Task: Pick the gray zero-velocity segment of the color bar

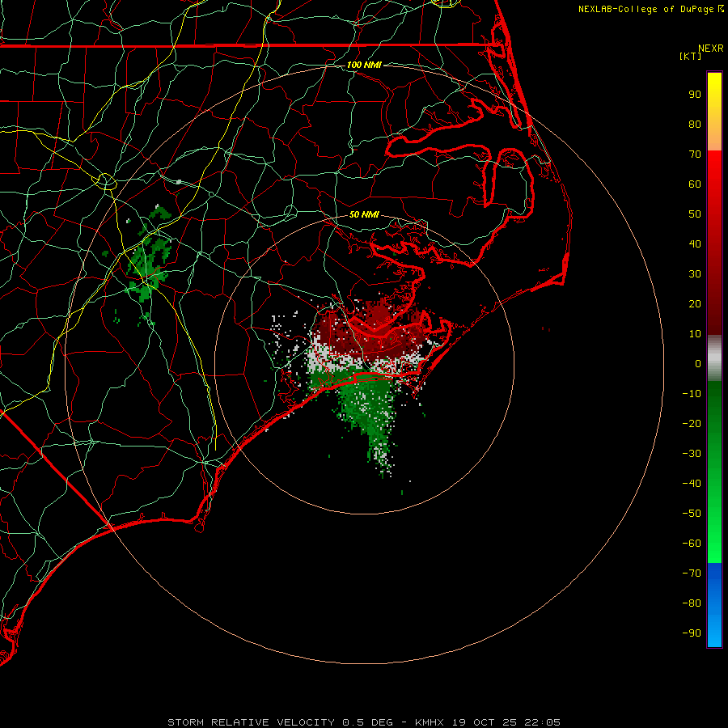Action: tap(714, 358)
